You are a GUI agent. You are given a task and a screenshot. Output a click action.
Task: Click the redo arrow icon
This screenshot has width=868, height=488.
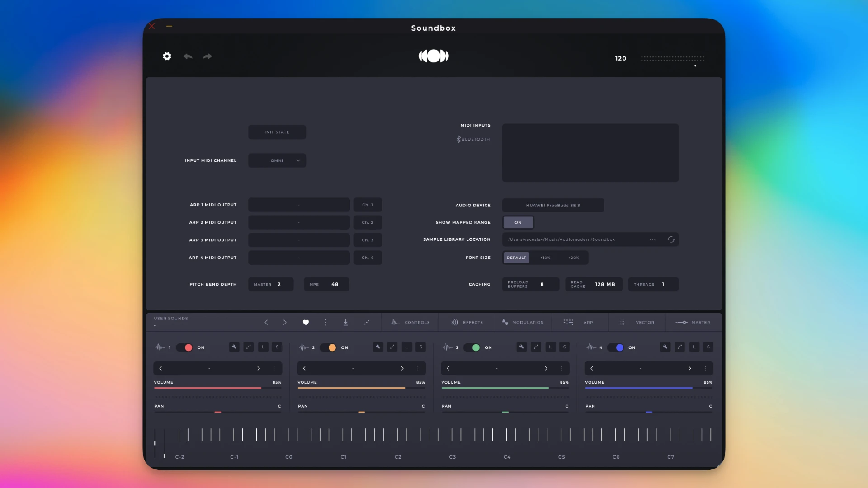coord(208,56)
